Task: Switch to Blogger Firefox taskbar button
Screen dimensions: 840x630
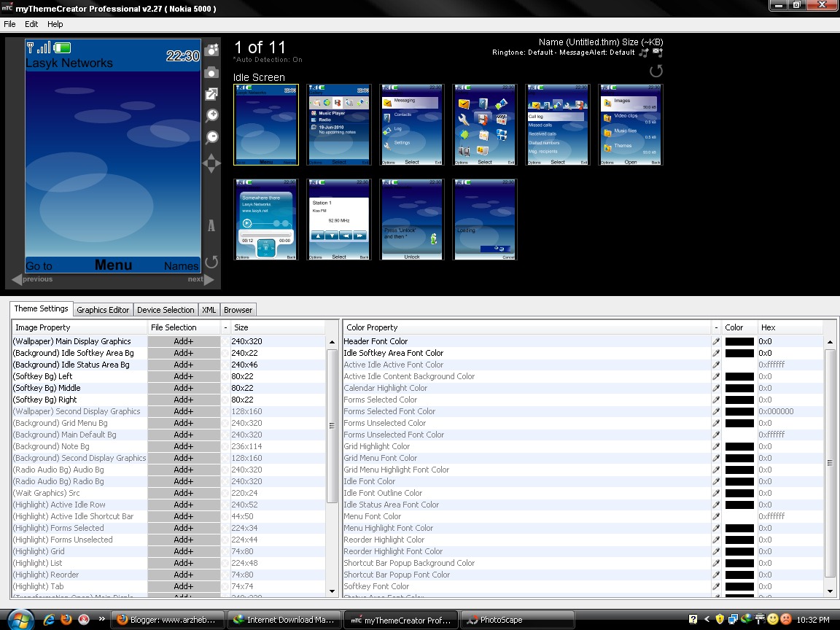Action: click(168, 620)
